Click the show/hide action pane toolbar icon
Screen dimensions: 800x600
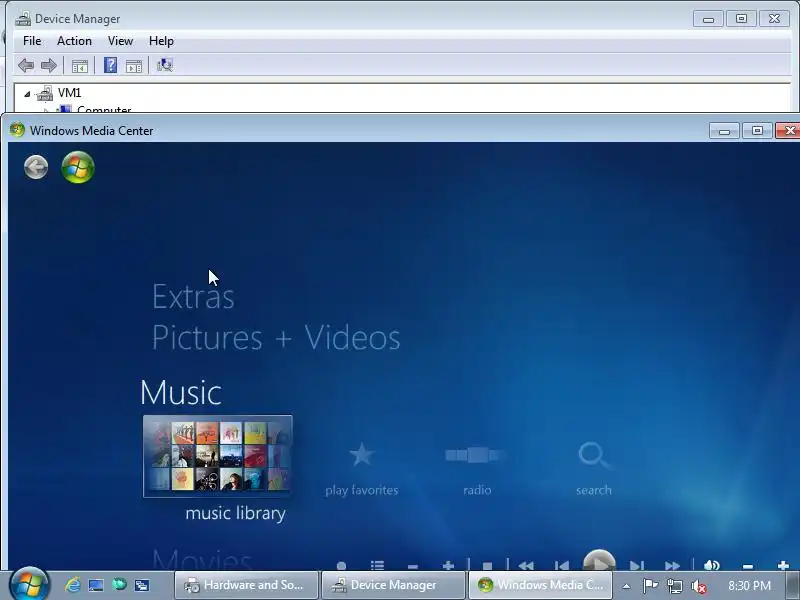pyautogui.click(x=134, y=66)
